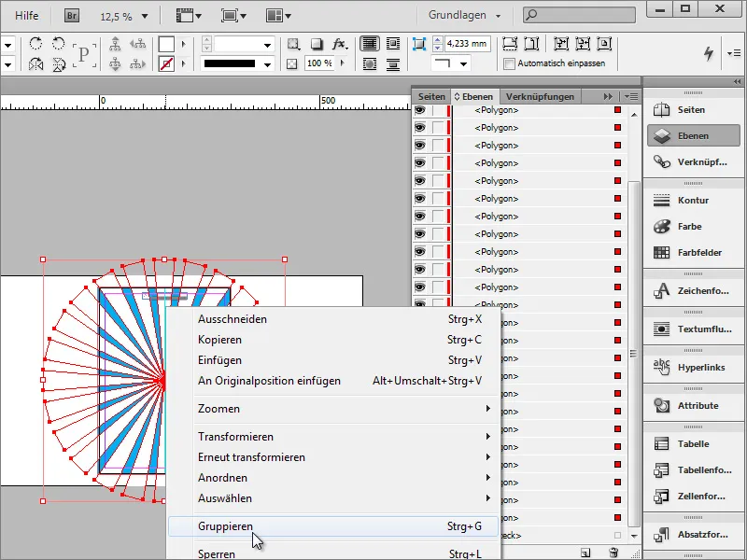747x560 pixels.
Task: Click the fill color swatch
Action: (x=166, y=44)
